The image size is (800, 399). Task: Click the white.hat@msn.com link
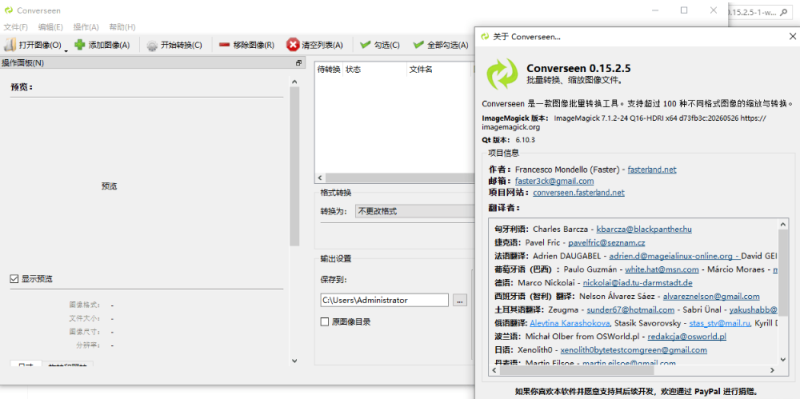tap(662, 269)
